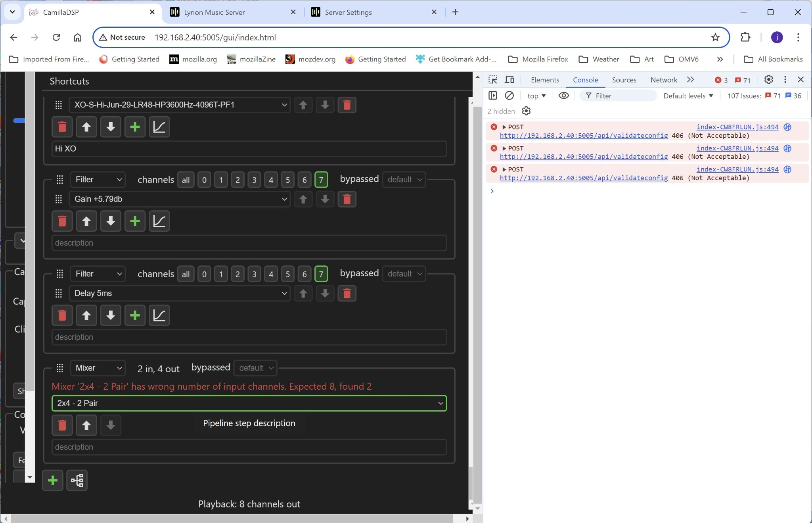Open the last index-CW8FRLUN.js:494 source link
Viewport: 812px width, 523px height.
tap(737, 169)
